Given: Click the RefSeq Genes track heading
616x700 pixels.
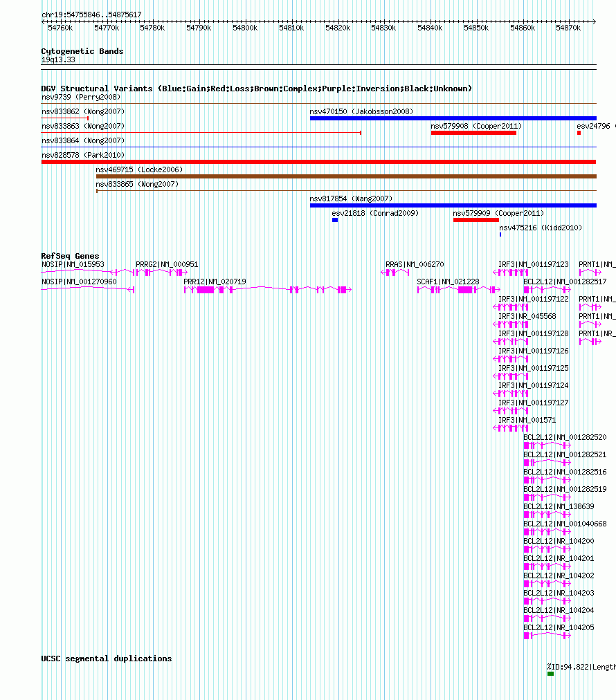Looking at the screenshot, I should pos(70,256).
